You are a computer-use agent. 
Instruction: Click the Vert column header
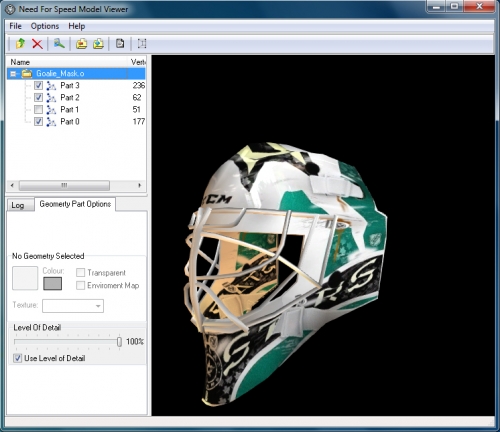tap(137, 62)
